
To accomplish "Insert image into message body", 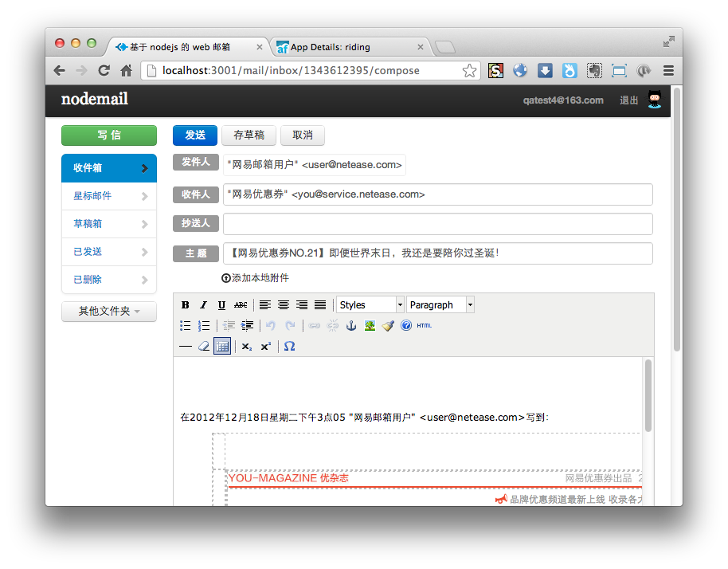I will click(370, 326).
